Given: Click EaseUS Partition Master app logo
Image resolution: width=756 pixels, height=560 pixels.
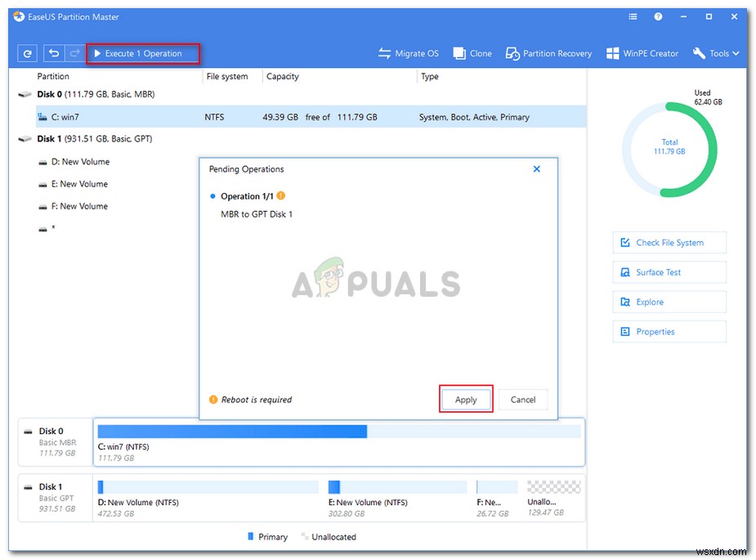Looking at the screenshot, I should pyautogui.click(x=19, y=16).
